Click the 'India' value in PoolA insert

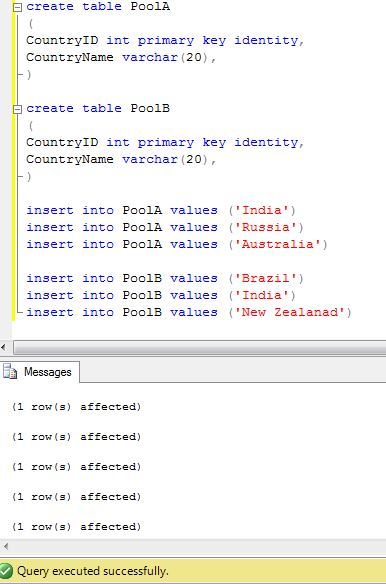click(x=262, y=210)
